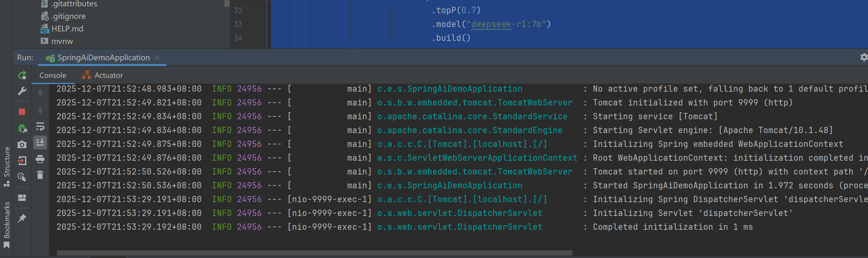This screenshot has height=258, width=868.
Task: Click log message 'Tomcat initialized with port 9999 (http)'
Action: pos(693,103)
